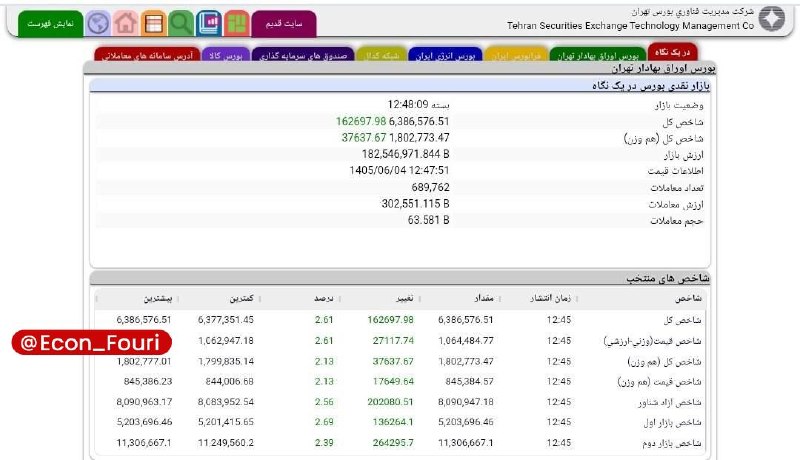Image resolution: width=800 pixels, height=460 pixels.
Task: Click the شاخص کل (هم وزن) label in summary
Action: coord(663,138)
